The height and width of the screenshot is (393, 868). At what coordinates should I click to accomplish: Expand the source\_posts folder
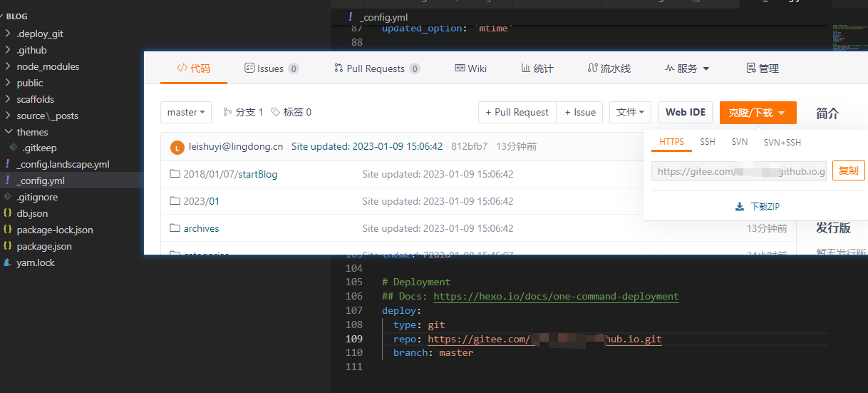click(47, 116)
